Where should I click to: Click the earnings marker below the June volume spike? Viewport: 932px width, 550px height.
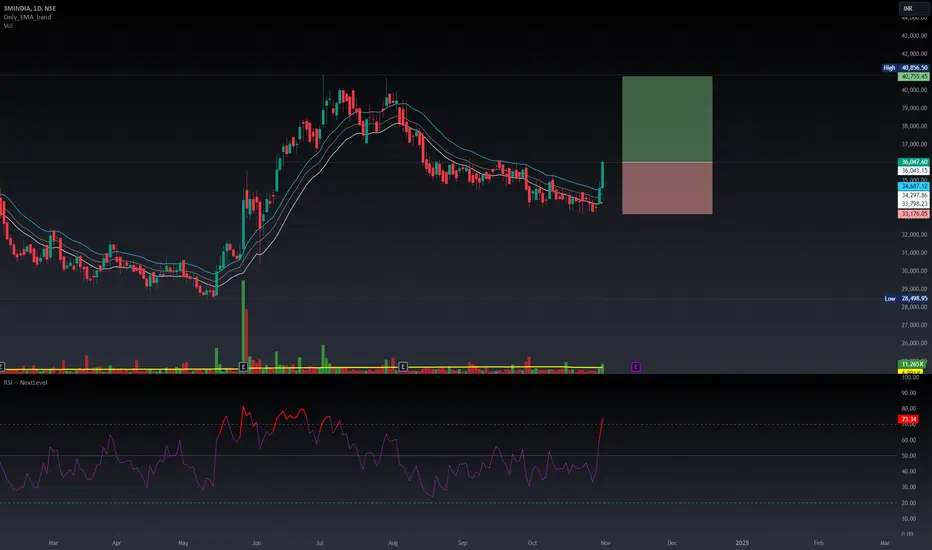click(243, 367)
